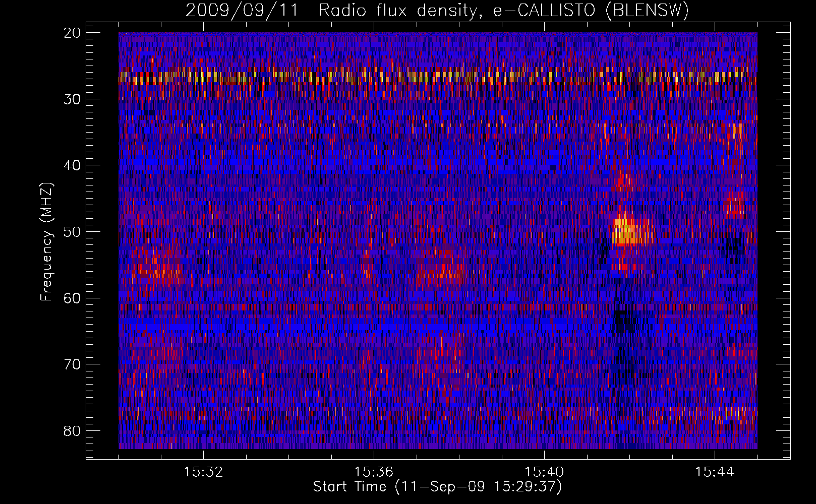This screenshot has width=816, height=504.
Task: Click the Start Time axis label
Action: (x=437, y=486)
